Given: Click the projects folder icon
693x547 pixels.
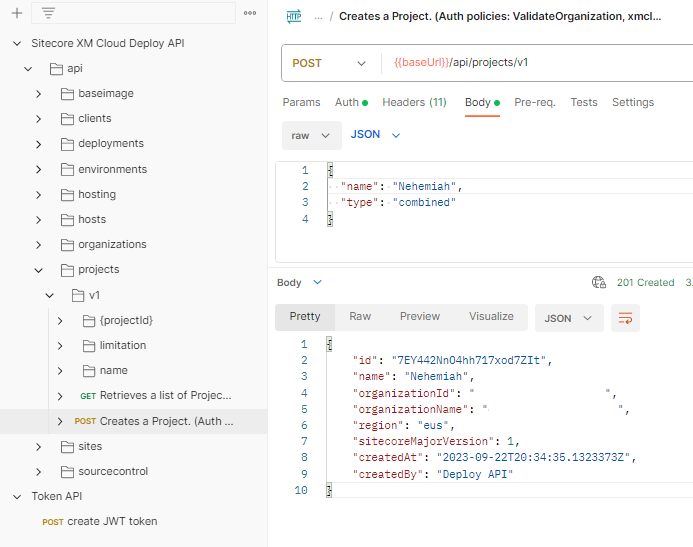Looking at the screenshot, I should (67, 270).
